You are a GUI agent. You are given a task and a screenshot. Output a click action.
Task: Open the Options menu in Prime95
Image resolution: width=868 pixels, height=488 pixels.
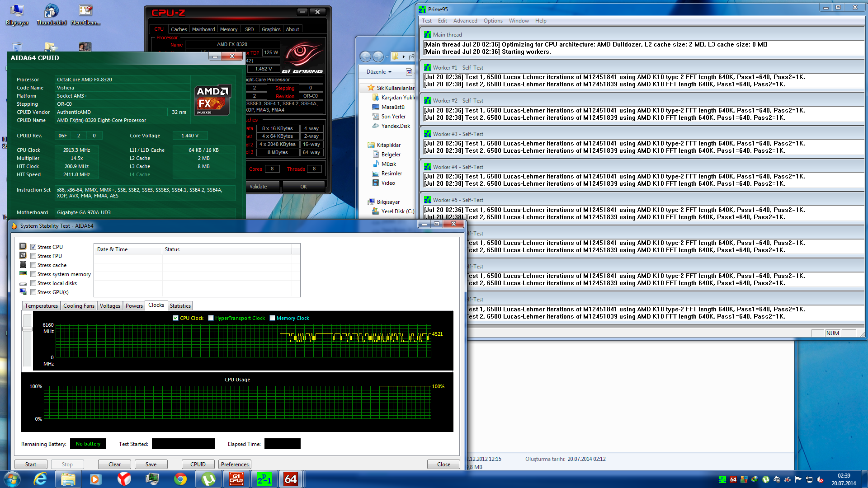pyautogui.click(x=493, y=21)
